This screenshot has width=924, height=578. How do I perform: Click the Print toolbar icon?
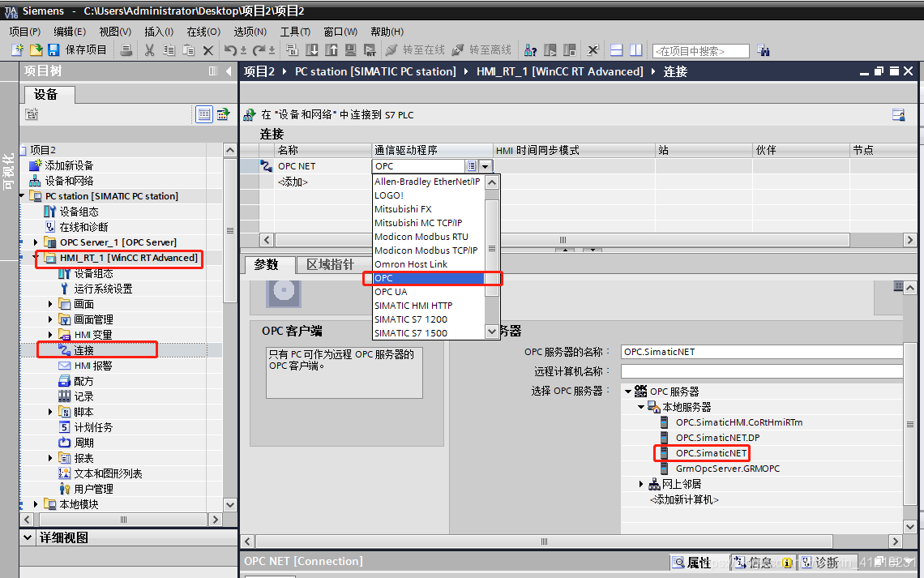click(126, 50)
